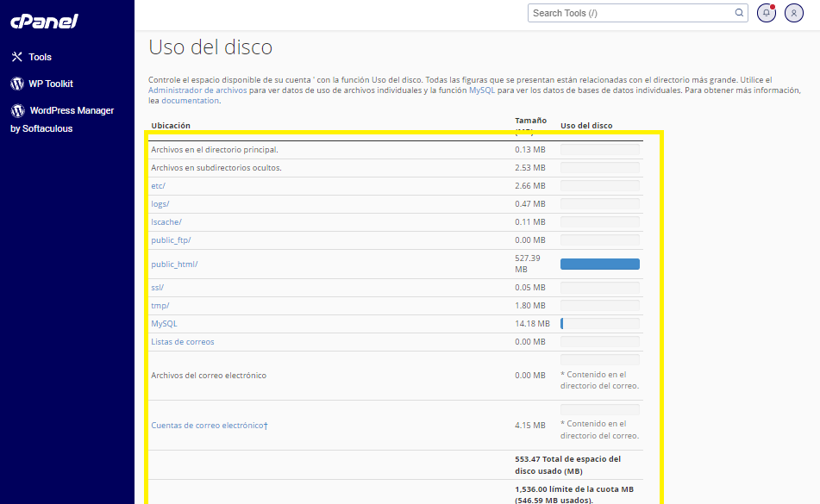Screen dimensions: 820x504
Task: Click the search magnifier icon
Action: click(x=740, y=13)
